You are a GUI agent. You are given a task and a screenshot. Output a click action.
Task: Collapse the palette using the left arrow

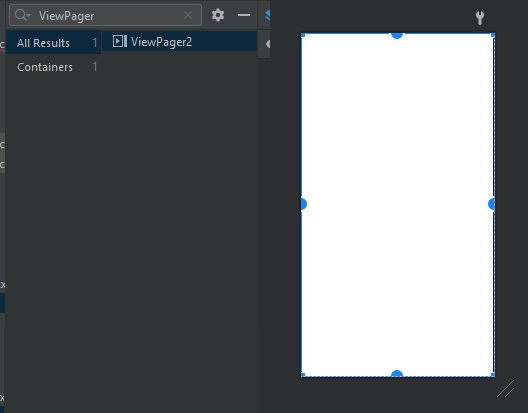tap(268, 44)
